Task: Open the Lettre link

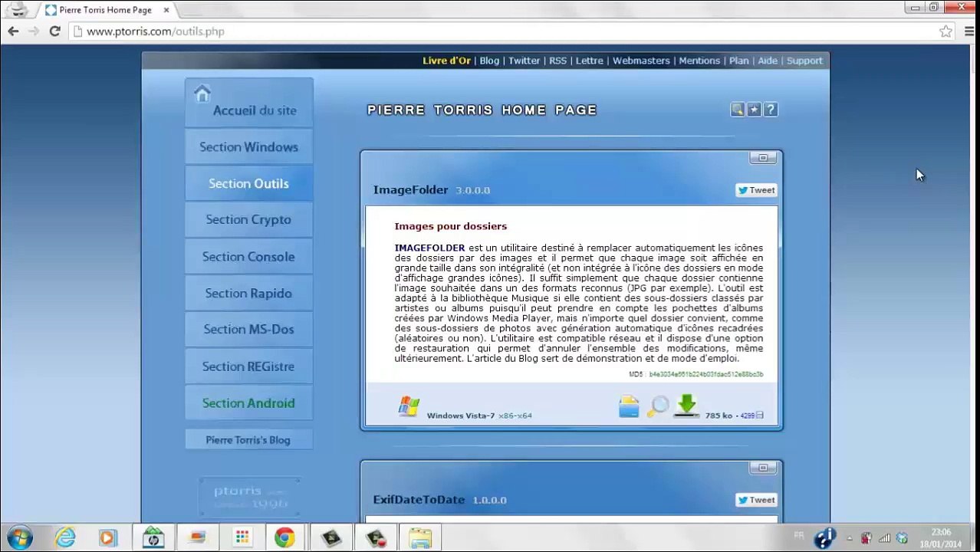Action: [x=589, y=61]
